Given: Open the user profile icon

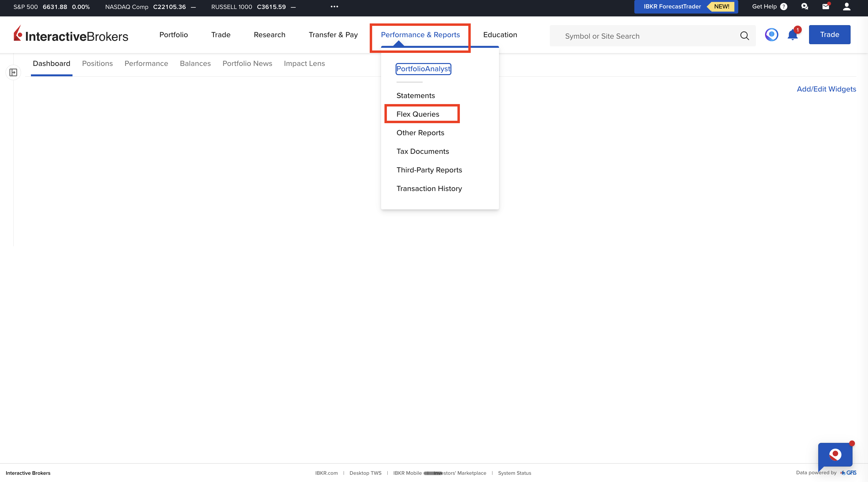Looking at the screenshot, I should pyautogui.click(x=846, y=7).
